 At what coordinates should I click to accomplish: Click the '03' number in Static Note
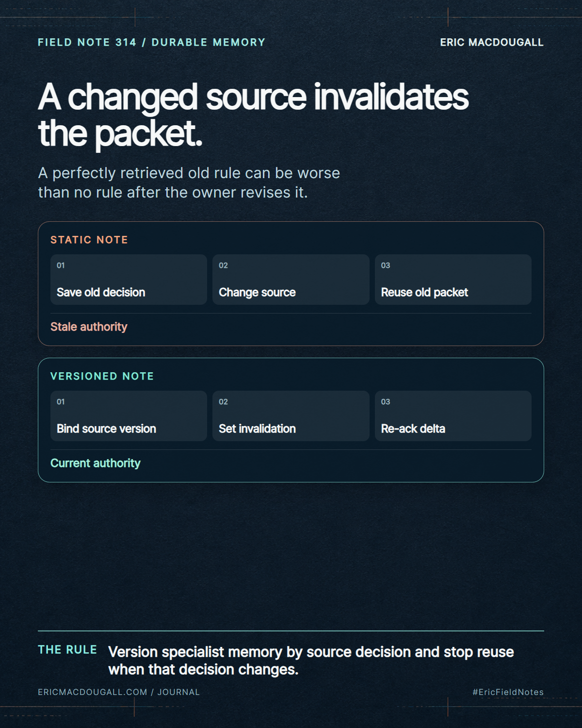[x=386, y=265]
